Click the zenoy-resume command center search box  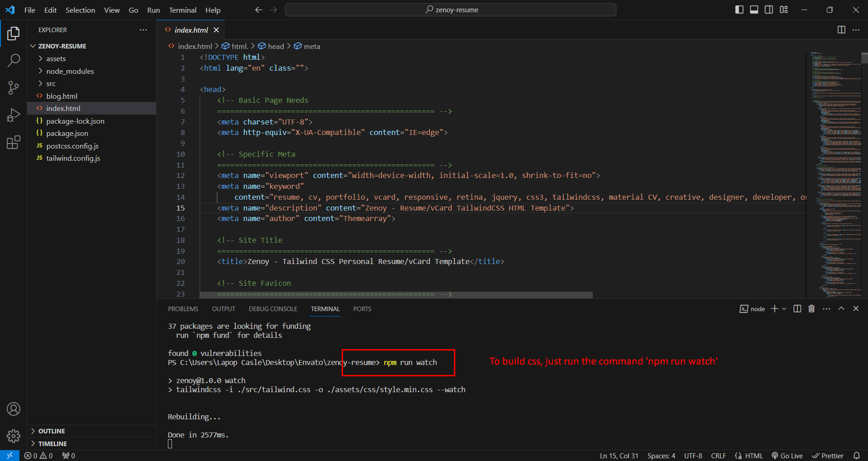[x=451, y=10]
